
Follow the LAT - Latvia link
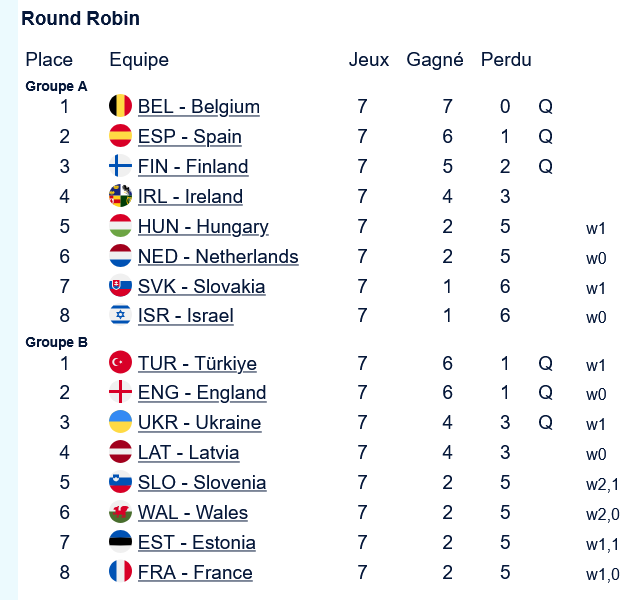tap(188, 452)
